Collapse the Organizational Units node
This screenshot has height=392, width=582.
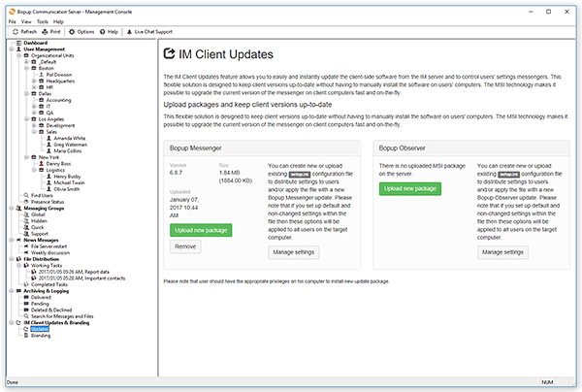[19, 55]
